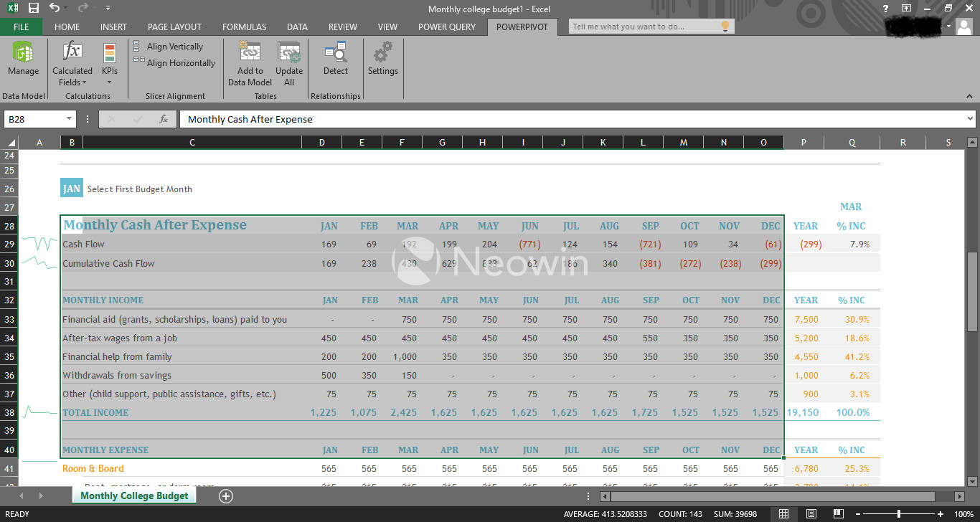The image size is (980, 522).
Task: Go to the previous sheet tab with the arrow
Action: point(22,495)
